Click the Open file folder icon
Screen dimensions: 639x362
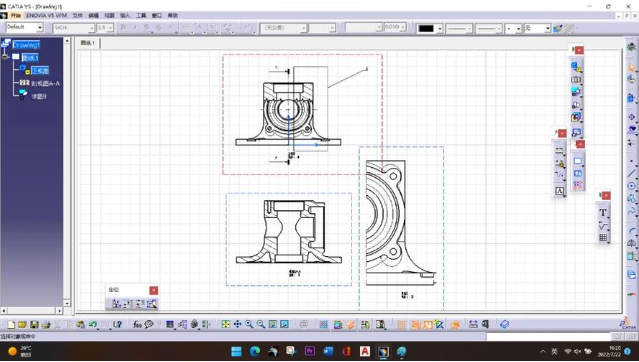pyautogui.click(x=22, y=324)
